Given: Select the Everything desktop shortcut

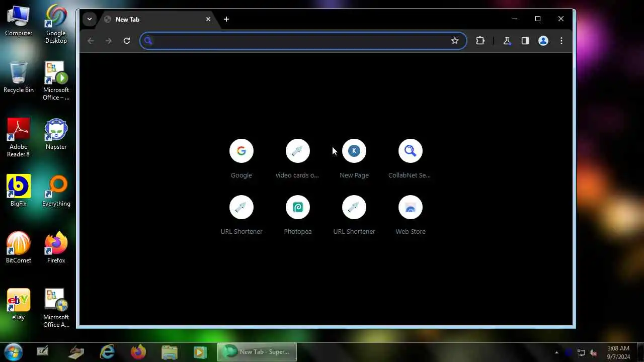Looking at the screenshot, I should click(x=56, y=191).
